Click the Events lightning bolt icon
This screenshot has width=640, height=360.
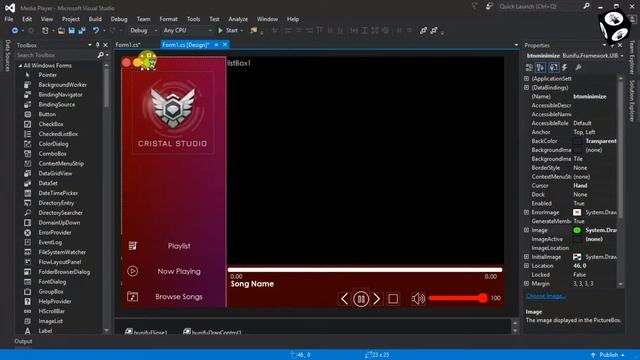pos(565,68)
